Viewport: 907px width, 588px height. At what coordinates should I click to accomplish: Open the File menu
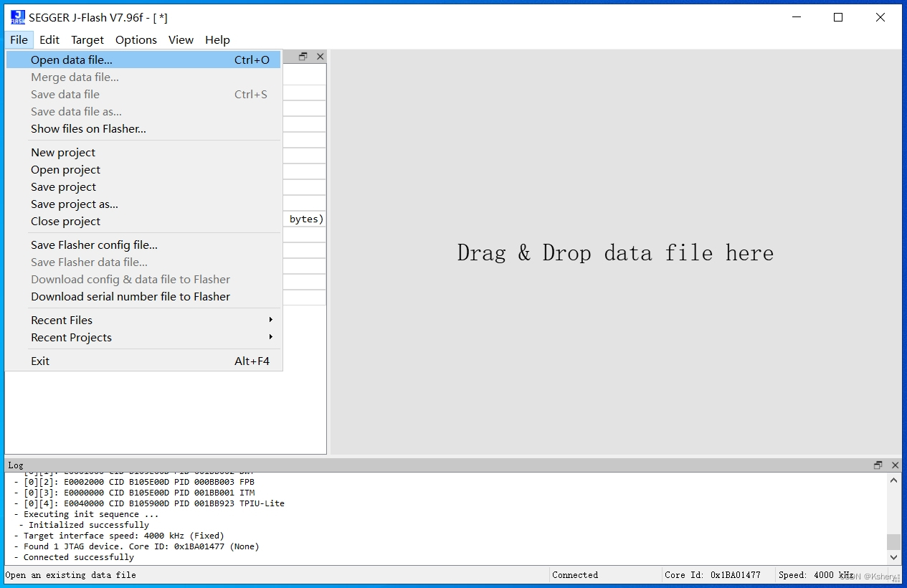19,39
